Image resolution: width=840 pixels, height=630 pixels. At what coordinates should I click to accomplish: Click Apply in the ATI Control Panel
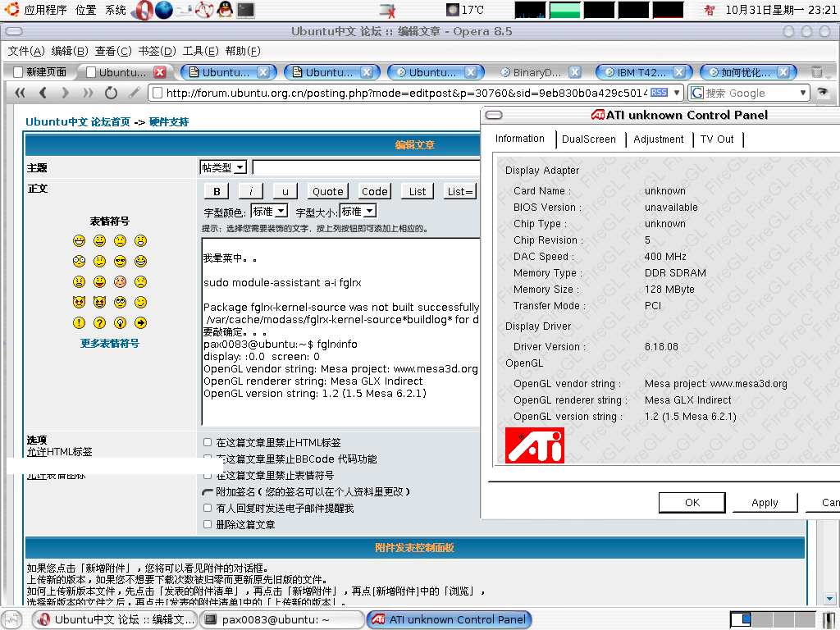tap(765, 503)
